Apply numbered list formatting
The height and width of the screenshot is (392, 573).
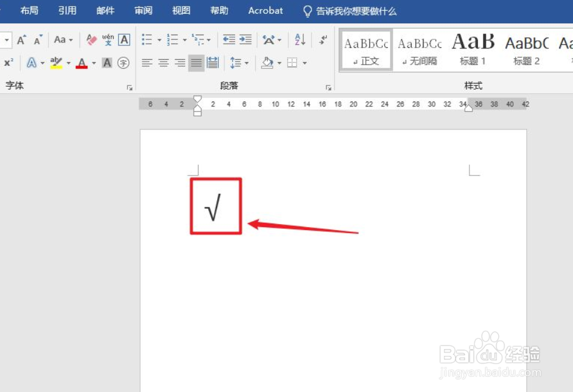pos(172,39)
